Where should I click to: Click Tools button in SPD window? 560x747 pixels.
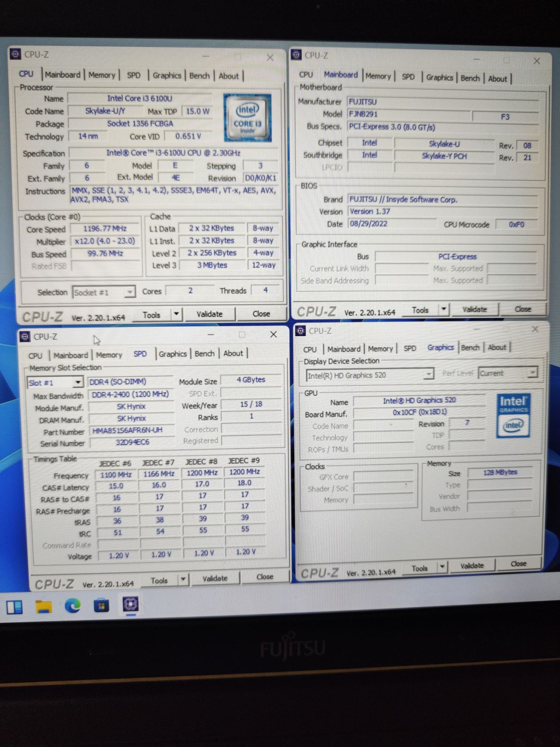[159, 580]
